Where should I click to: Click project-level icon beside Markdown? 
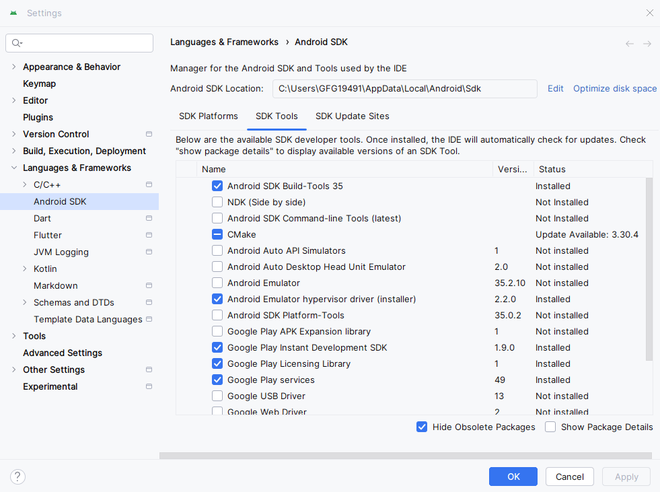149,286
